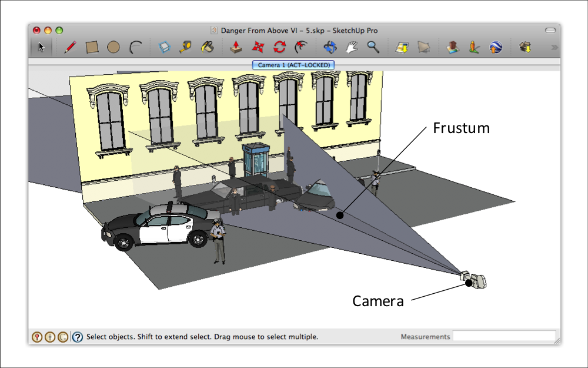Select the Pan hand tool
The image size is (588, 368).
pyautogui.click(x=351, y=48)
